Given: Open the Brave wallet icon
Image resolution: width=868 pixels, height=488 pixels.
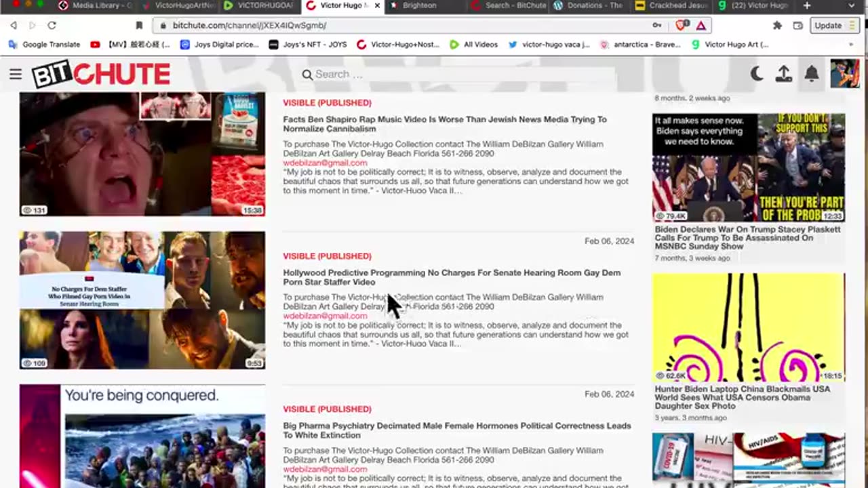Looking at the screenshot, I should tap(798, 25).
